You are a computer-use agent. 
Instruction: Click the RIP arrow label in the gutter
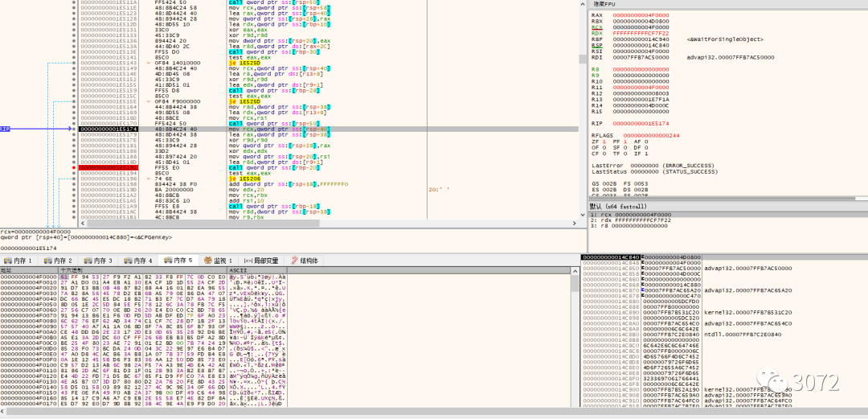click(5, 129)
